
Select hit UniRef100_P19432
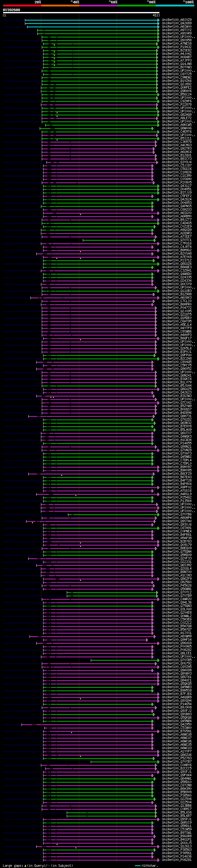177,47
